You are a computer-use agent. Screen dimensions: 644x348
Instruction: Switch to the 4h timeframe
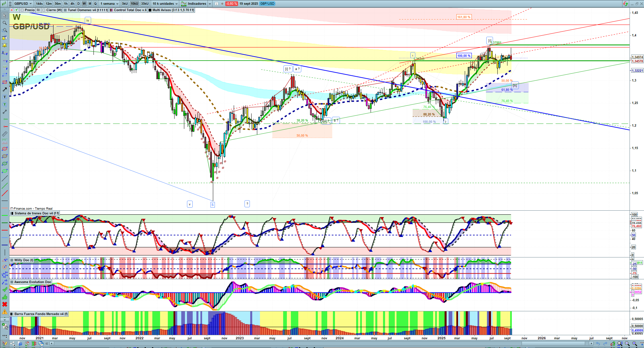pyautogui.click(x=72, y=4)
